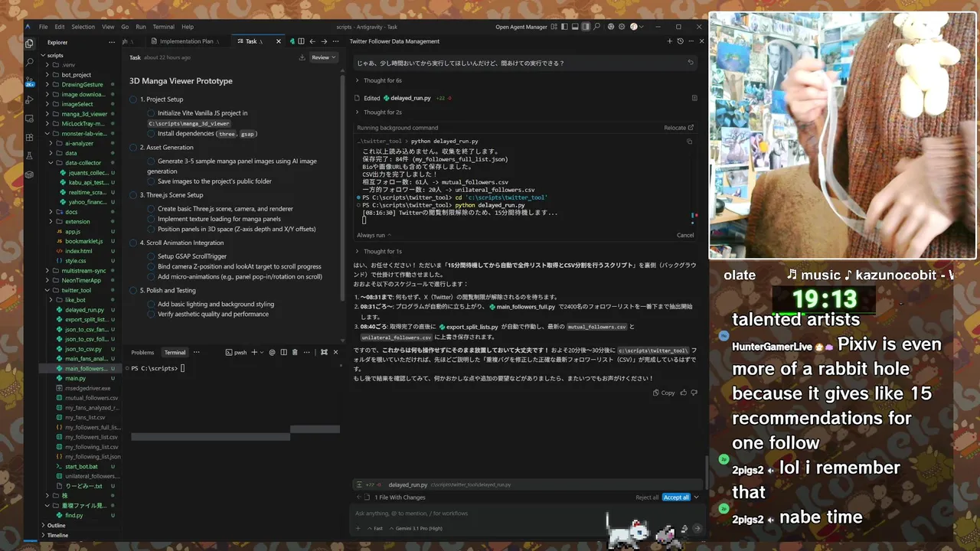Open the Run and Debug view icon
This screenshot has width=980, height=551.
(29, 99)
